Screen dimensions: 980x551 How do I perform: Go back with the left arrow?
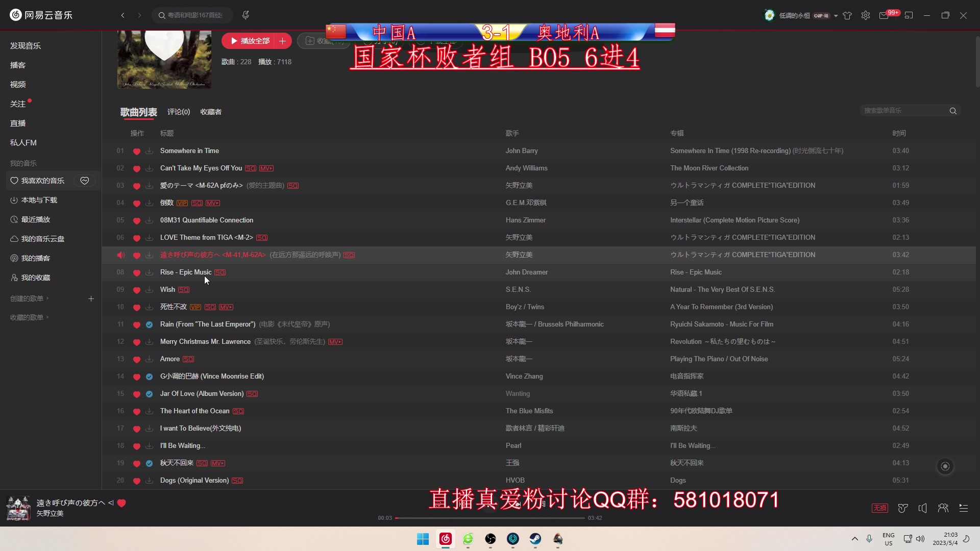pyautogui.click(x=123, y=15)
